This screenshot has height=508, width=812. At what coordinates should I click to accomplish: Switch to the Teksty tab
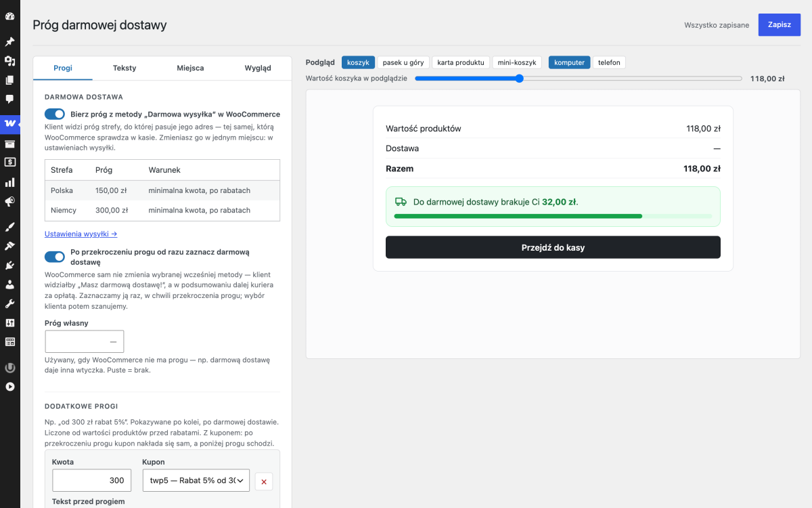(125, 68)
